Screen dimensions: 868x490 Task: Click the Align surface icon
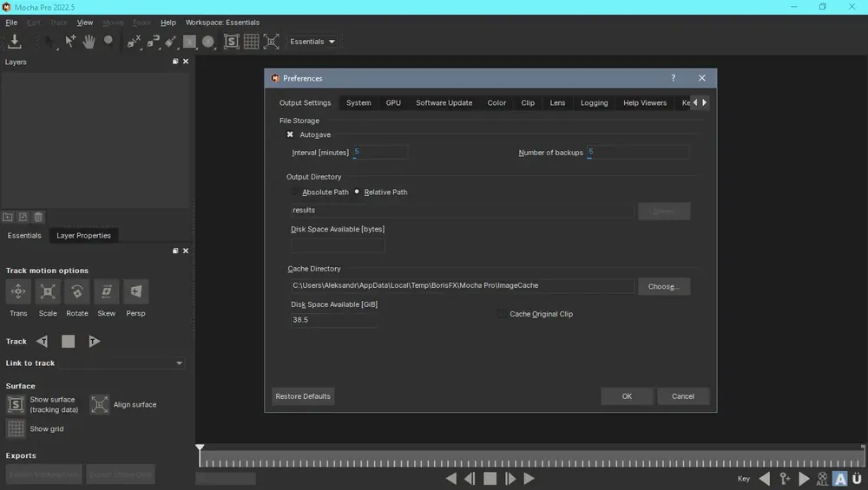(100, 405)
